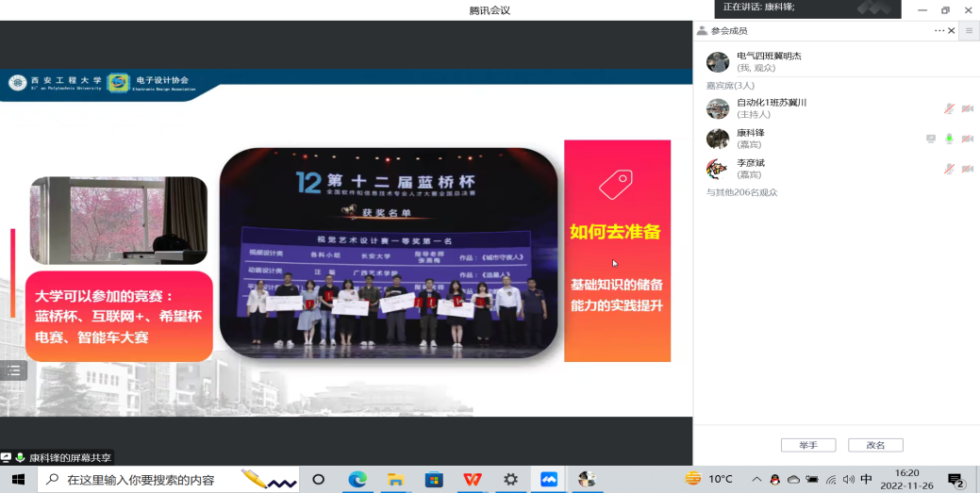The image size is (980, 493).
Task: Click the screen-sharing icon next to 康科锋
Action: pyautogui.click(x=931, y=139)
